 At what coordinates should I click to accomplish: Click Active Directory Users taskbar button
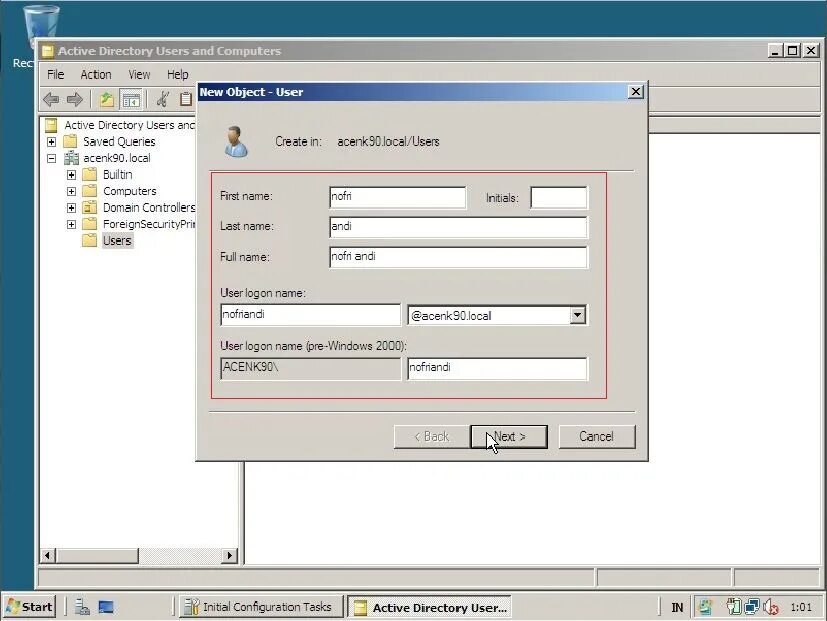(x=429, y=607)
